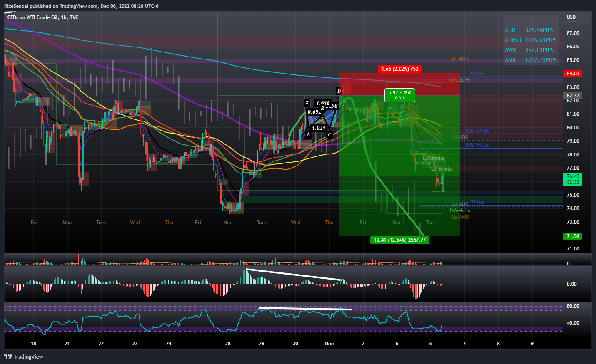Select red stop label 1.66 (2.02%) 750
The image size is (596, 364).
click(400, 69)
